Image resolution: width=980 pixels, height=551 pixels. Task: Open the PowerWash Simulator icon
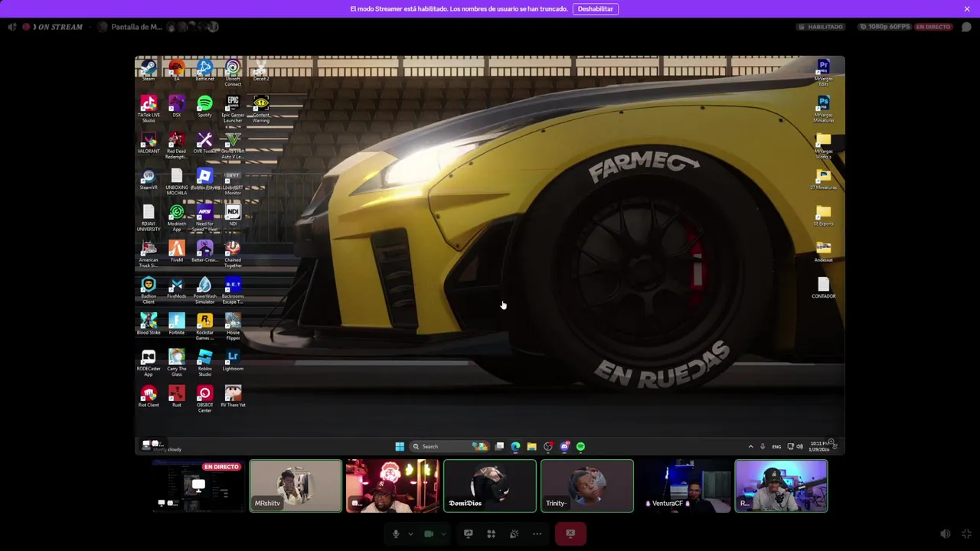(204, 290)
